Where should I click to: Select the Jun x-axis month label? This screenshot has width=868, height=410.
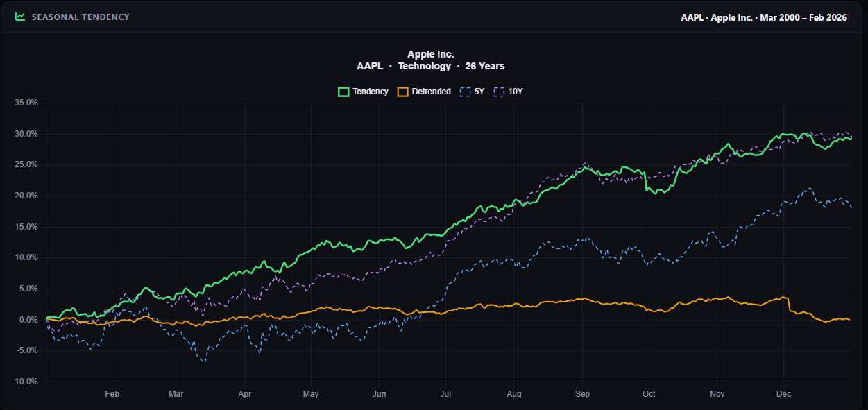click(x=379, y=393)
